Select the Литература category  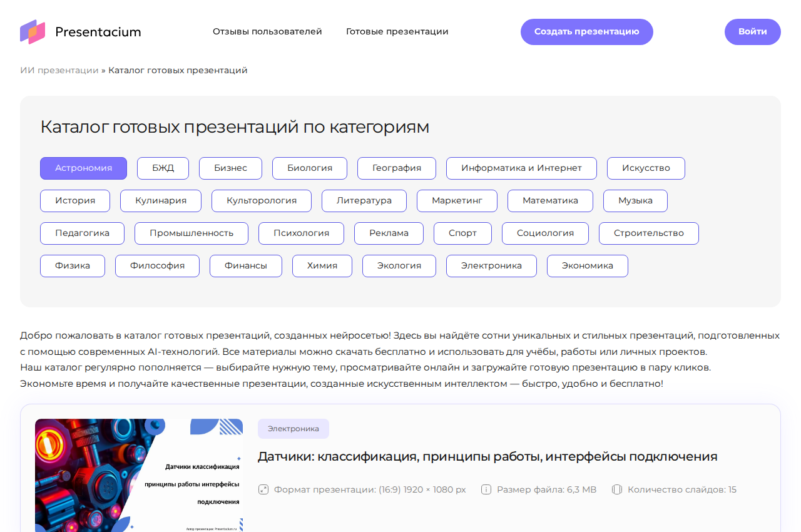tap(364, 201)
